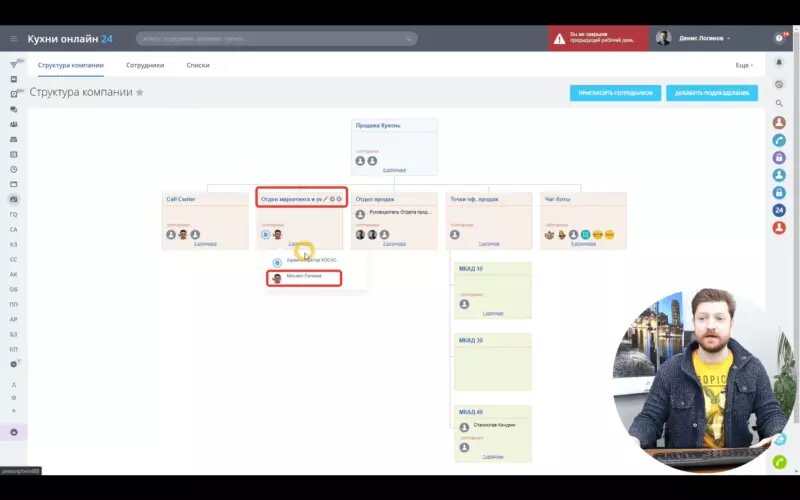Click the teal bot avatar in Чат боты card
This screenshot has height=500, width=800.
click(x=585, y=235)
